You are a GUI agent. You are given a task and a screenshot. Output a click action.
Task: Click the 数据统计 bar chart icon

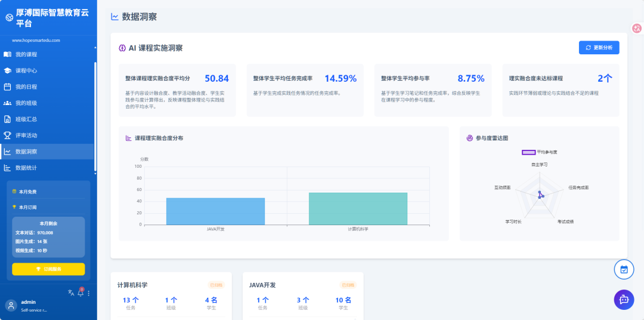(7, 168)
